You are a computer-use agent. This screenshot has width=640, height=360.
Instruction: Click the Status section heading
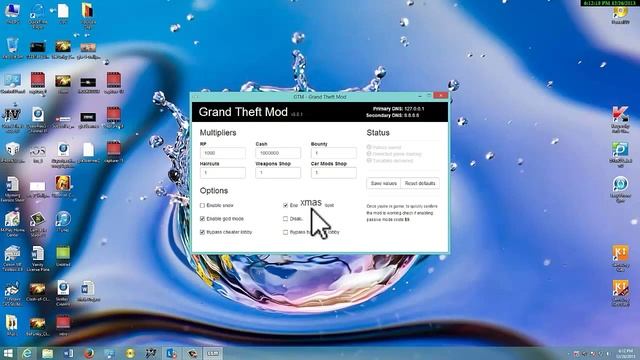[x=378, y=133]
